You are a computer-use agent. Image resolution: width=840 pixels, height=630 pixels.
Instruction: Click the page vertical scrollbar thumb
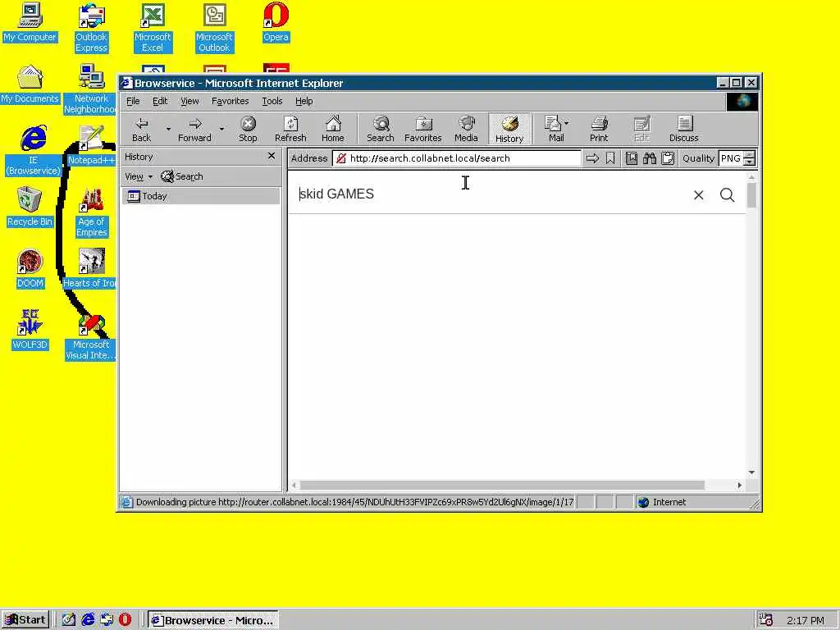click(x=751, y=195)
